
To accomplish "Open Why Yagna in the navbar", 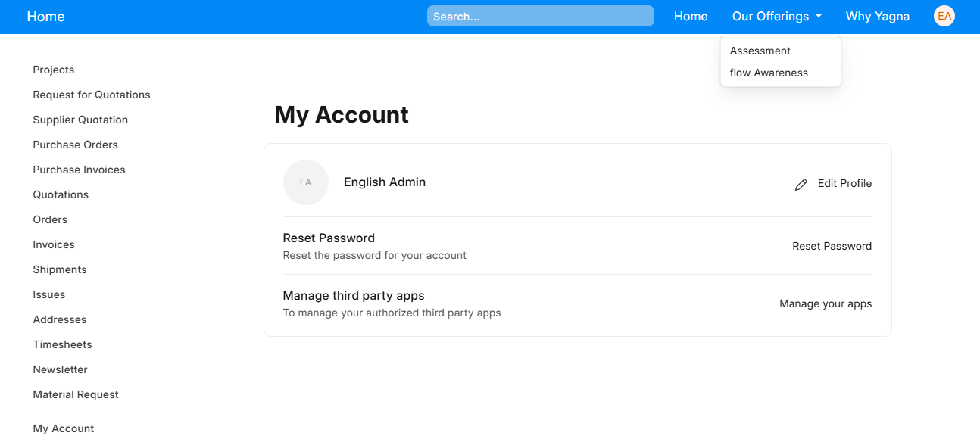I will [x=877, y=17].
